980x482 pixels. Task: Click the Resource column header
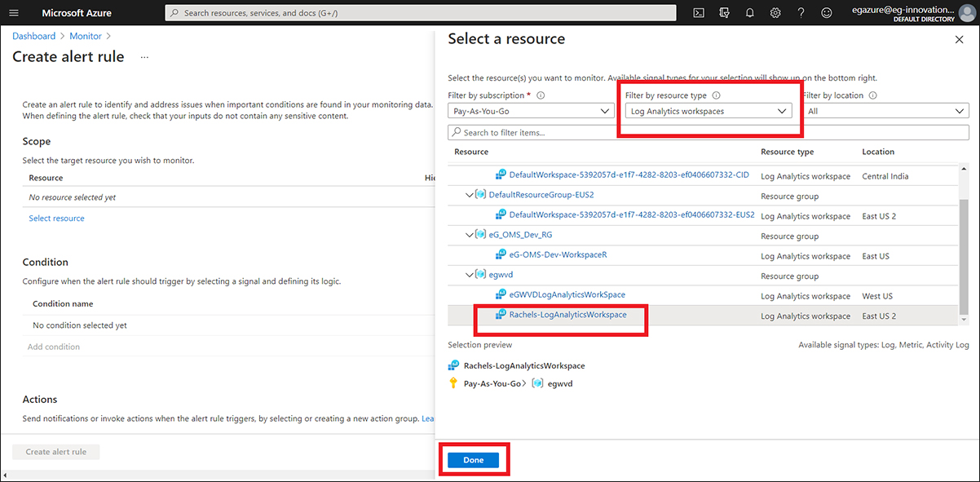click(471, 152)
